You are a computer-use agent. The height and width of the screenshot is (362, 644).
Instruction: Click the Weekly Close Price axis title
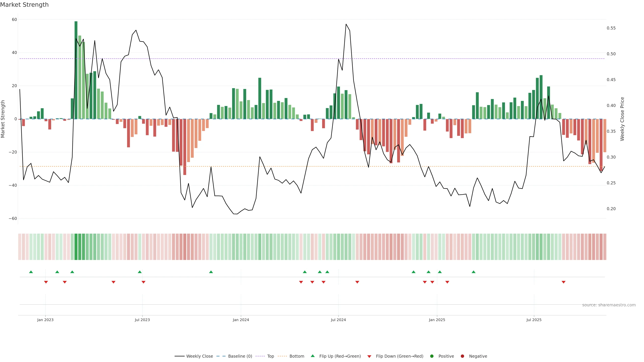tap(622, 119)
